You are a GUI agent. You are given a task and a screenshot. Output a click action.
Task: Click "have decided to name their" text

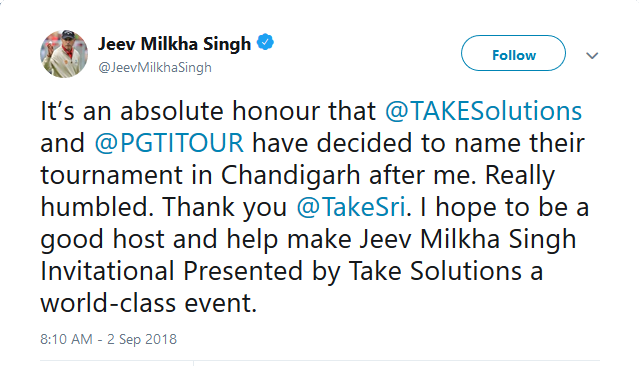coord(419,143)
